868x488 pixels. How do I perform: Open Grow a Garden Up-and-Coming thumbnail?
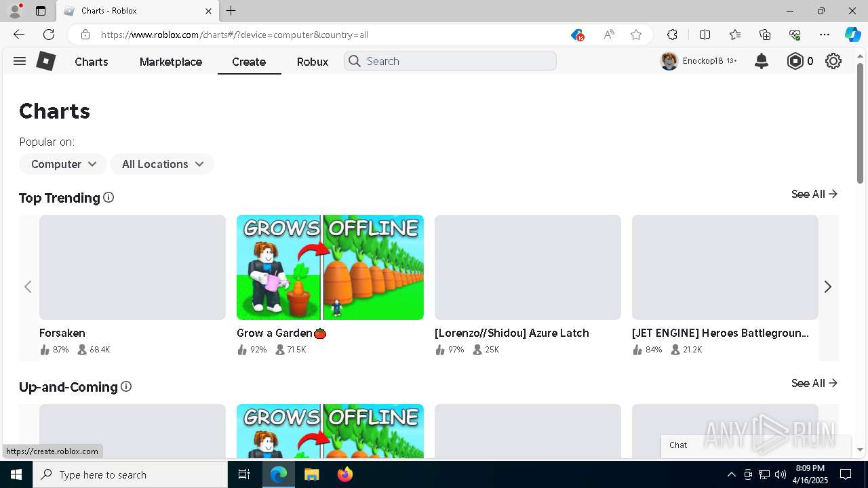330,431
